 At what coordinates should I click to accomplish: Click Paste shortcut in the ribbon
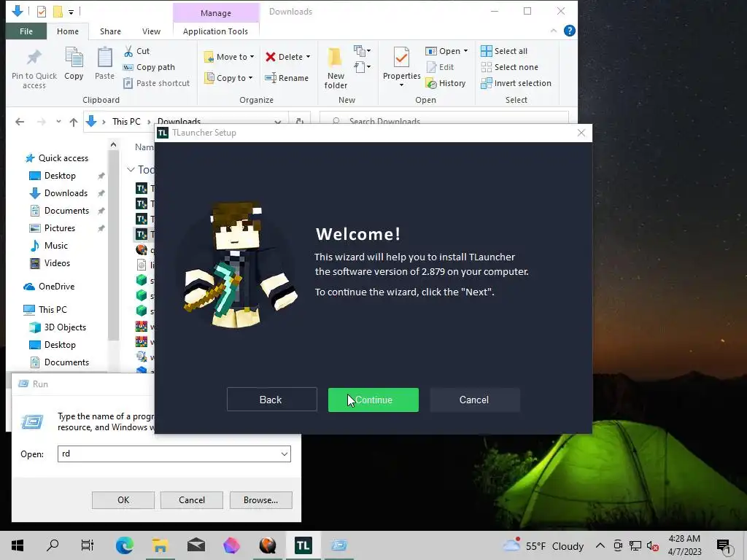point(156,83)
